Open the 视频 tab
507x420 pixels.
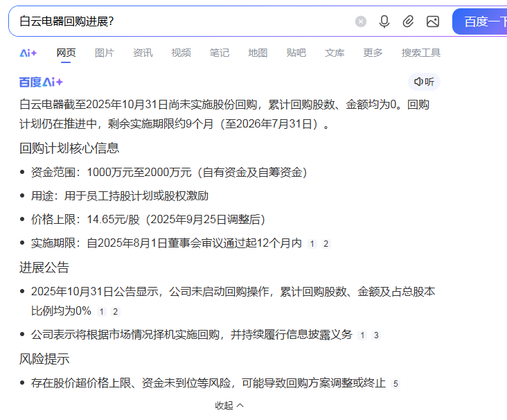(x=181, y=53)
